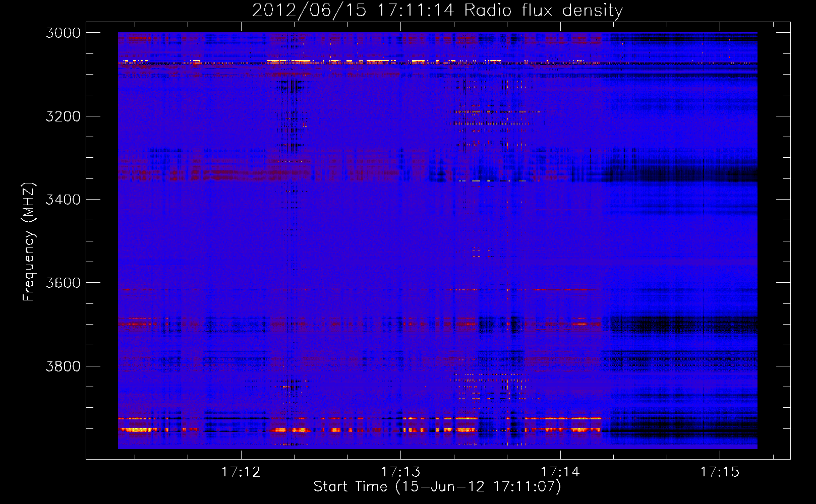The height and width of the screenshot is (504, 816).
Task: Click the 3600 frequency tick label
Action: [x=63, y=283]
